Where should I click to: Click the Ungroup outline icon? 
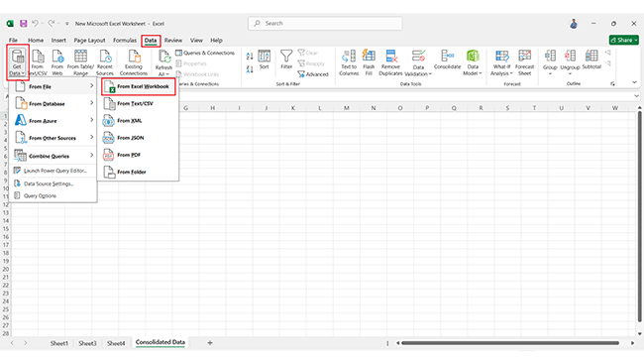pos(570,61)
